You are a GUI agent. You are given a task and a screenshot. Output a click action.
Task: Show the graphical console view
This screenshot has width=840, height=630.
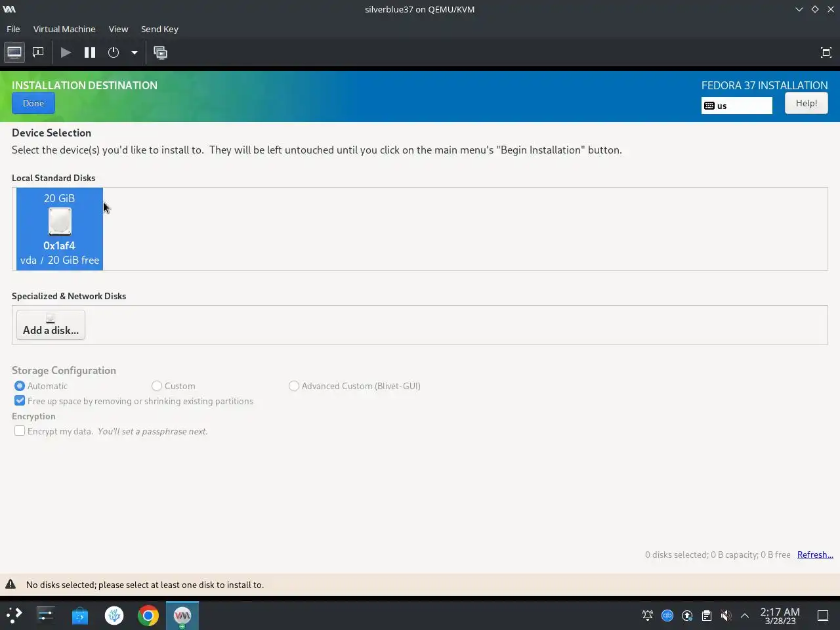[x=14, y=52]
